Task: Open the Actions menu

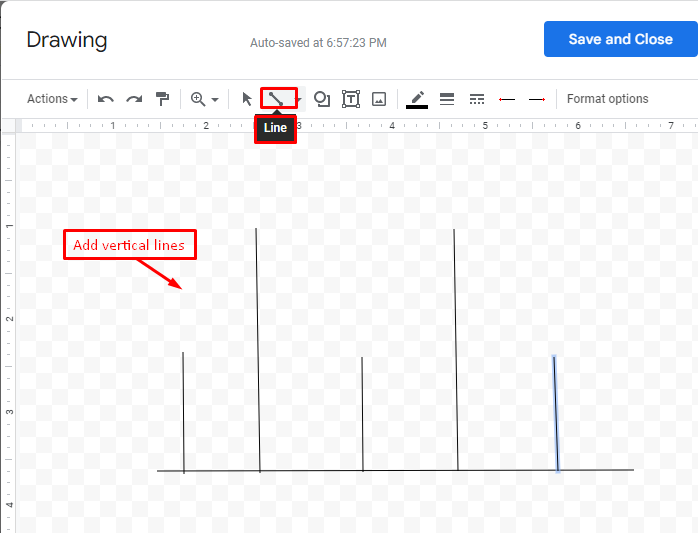Action: 52,99
